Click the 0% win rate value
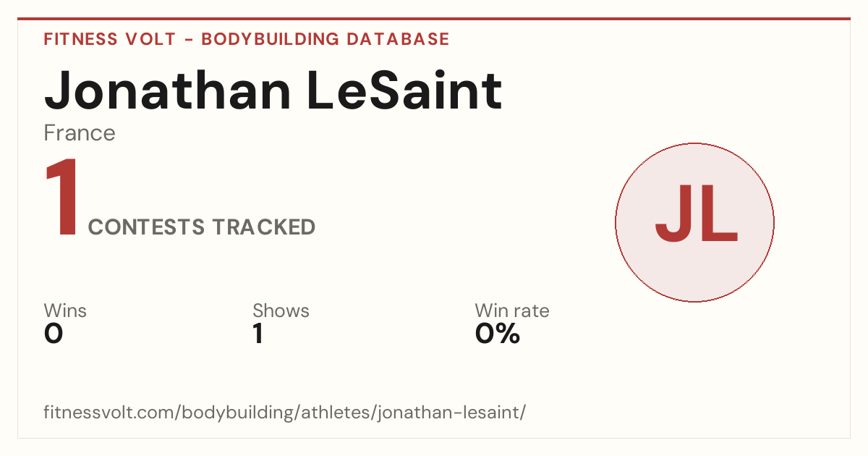The width and height of the screenshot is (868, 456). [498, 334]
